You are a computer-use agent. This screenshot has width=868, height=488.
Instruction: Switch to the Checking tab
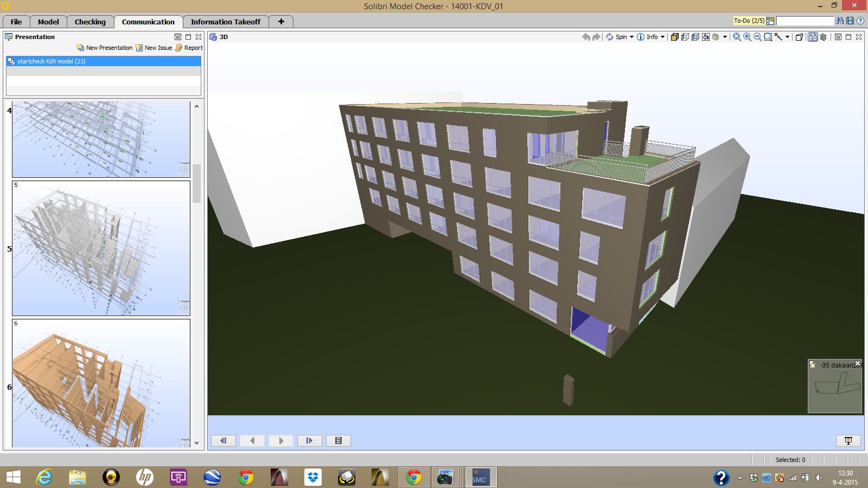click(x=90, y=22)
